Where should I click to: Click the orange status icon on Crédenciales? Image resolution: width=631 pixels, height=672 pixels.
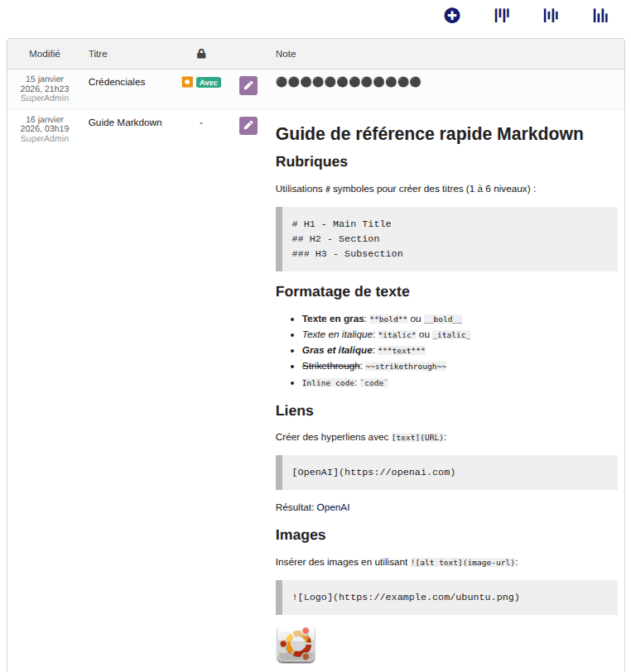[x=187, y=82]
